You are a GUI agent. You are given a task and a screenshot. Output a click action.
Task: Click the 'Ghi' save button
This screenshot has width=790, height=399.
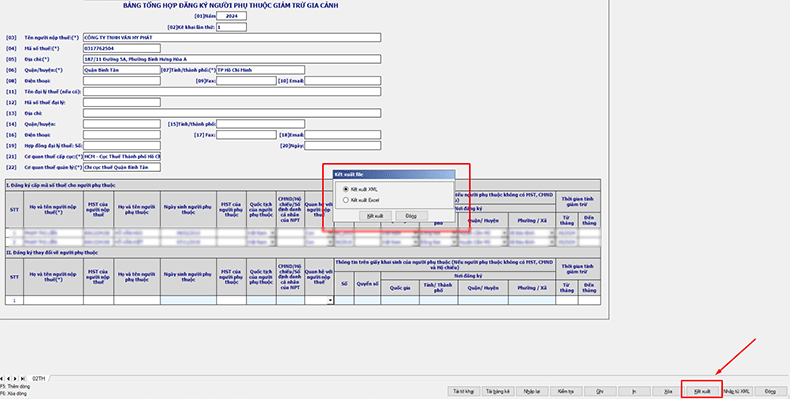point(600,391)
